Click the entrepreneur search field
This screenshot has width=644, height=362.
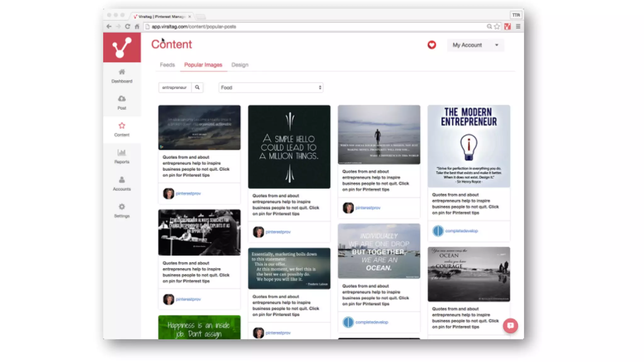pos(175,88)
